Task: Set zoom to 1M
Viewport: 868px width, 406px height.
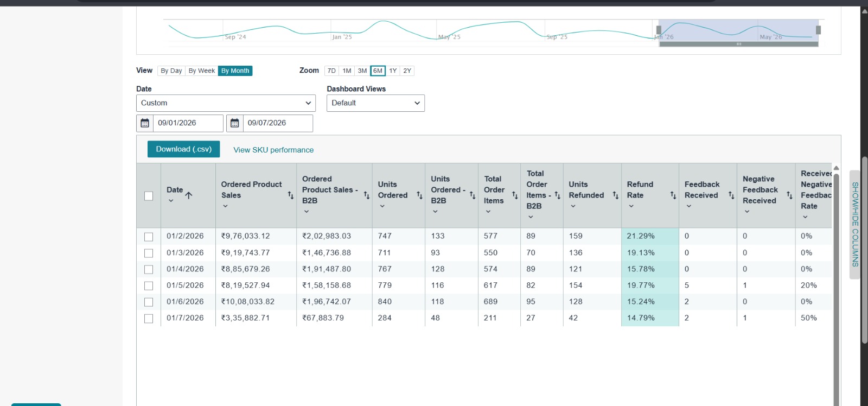Action: [x=347, y=71]
